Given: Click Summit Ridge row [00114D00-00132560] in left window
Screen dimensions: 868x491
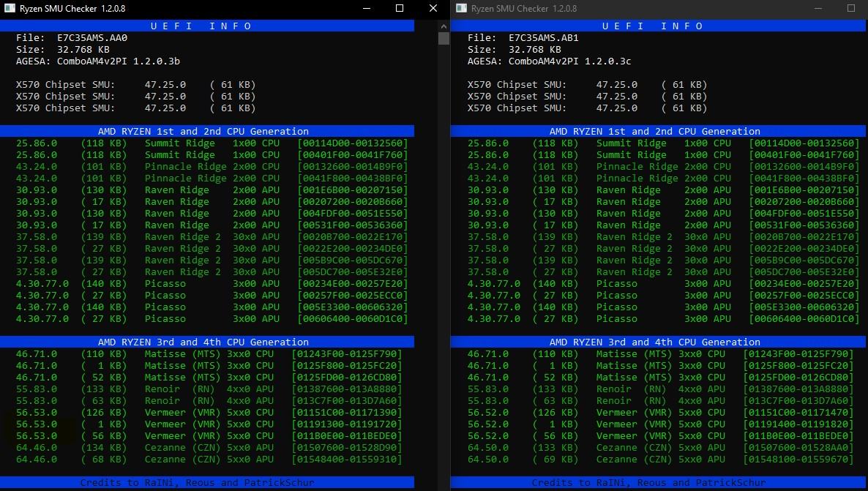Looking at the screenshot, I should [x=212, y=143].
